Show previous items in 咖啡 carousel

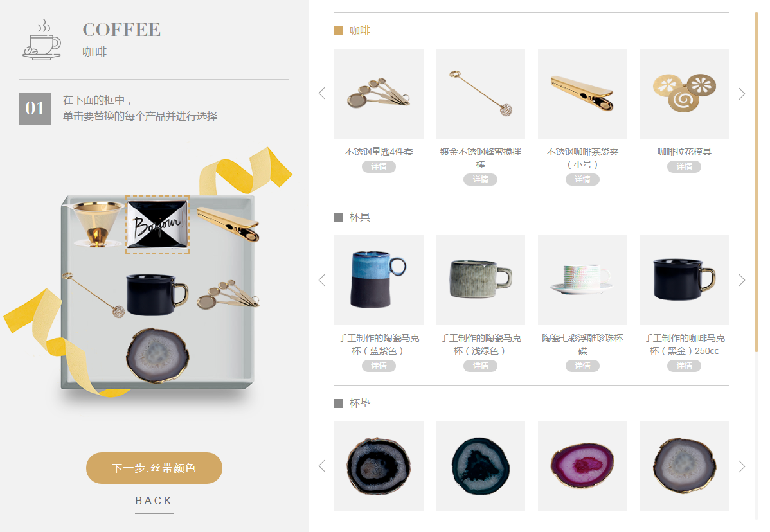[322, 93]
